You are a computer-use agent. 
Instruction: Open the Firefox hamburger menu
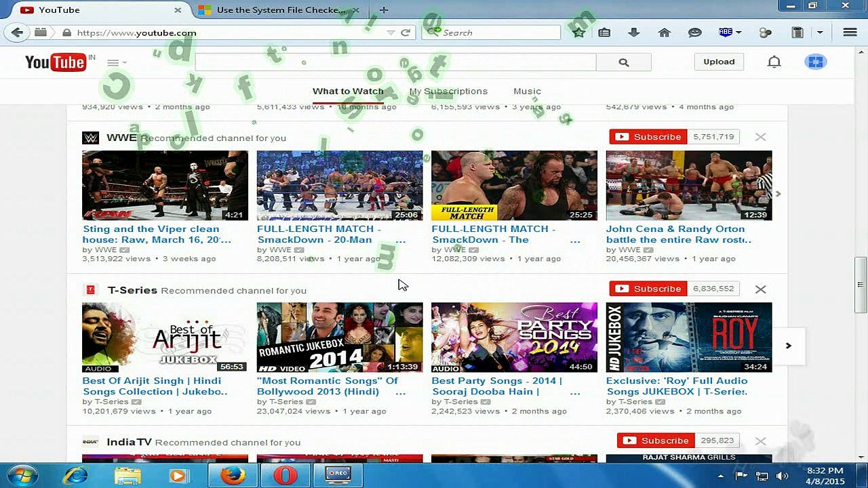click(x=850, y=33)
